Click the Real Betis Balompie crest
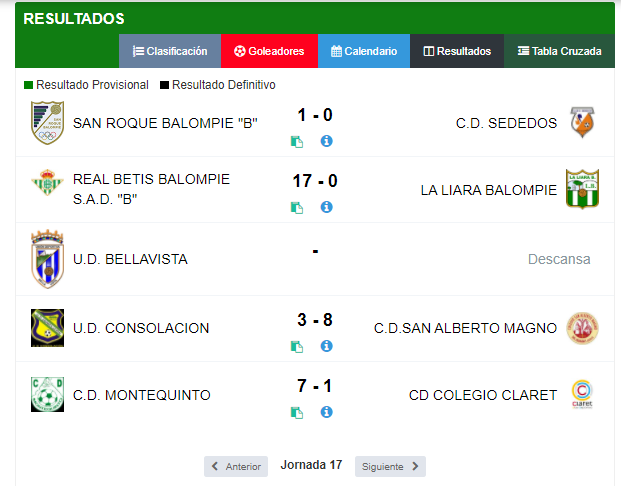The height and width of the screenshot is (486, 621). [47, 183]
